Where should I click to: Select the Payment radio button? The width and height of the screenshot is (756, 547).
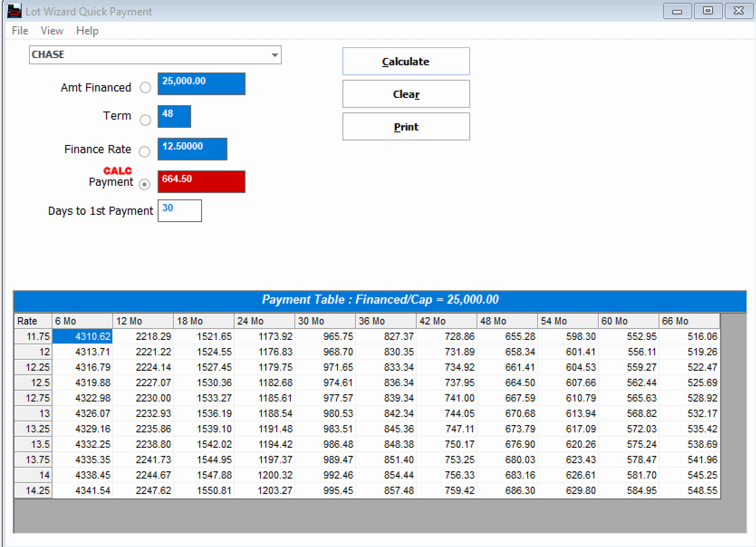[144, 185]
